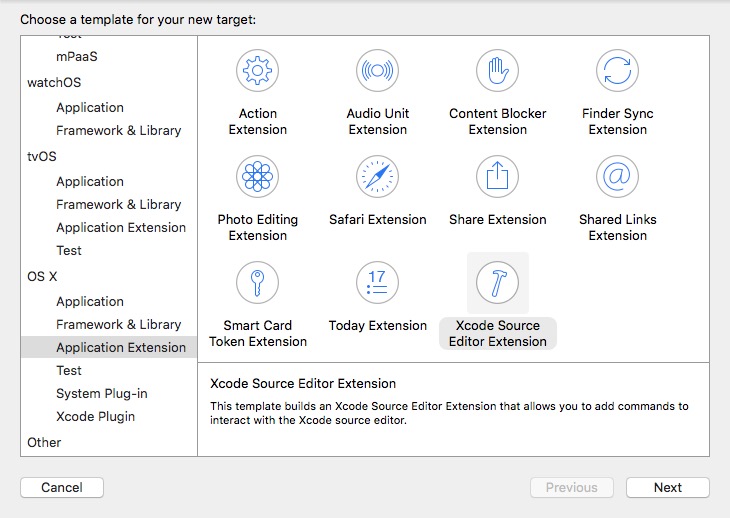Click the Previous button

click(572, 487)
